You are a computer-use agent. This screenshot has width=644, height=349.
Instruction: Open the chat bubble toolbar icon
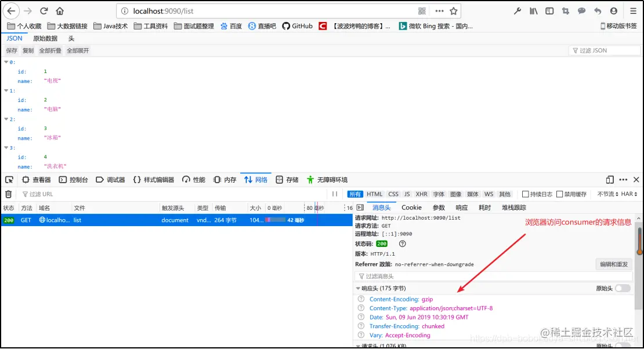coord(581,11)
